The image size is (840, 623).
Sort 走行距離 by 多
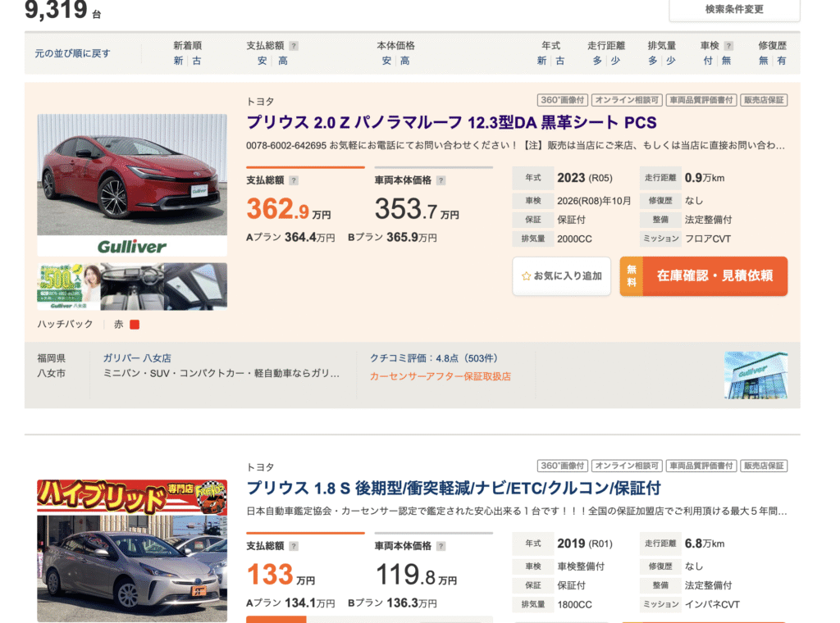coord(597,61)
